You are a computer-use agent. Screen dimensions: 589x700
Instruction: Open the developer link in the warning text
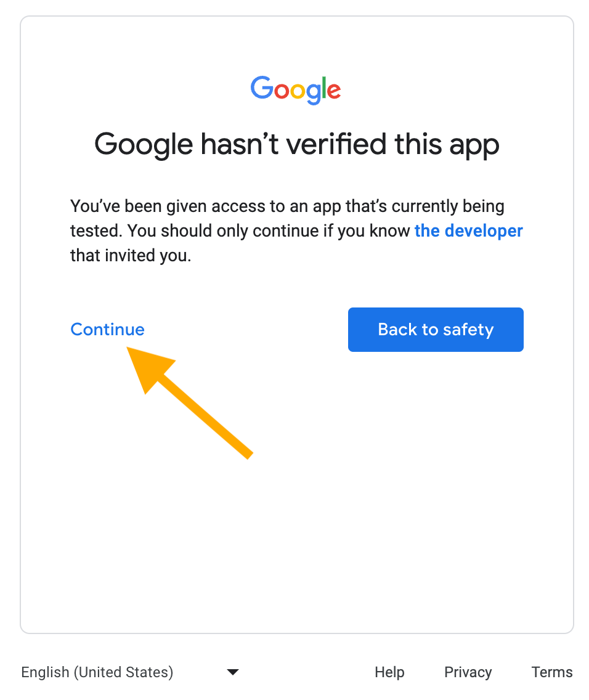click(x=468, y=230)
